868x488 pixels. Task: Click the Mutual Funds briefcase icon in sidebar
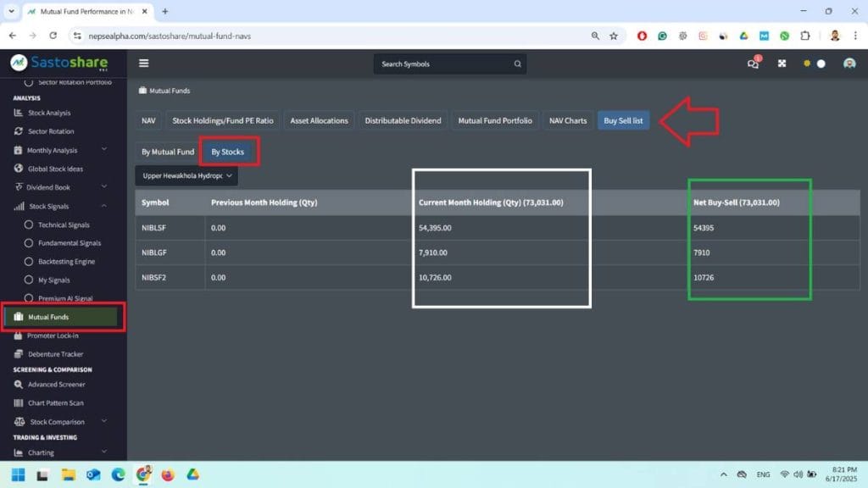[19, 317]
